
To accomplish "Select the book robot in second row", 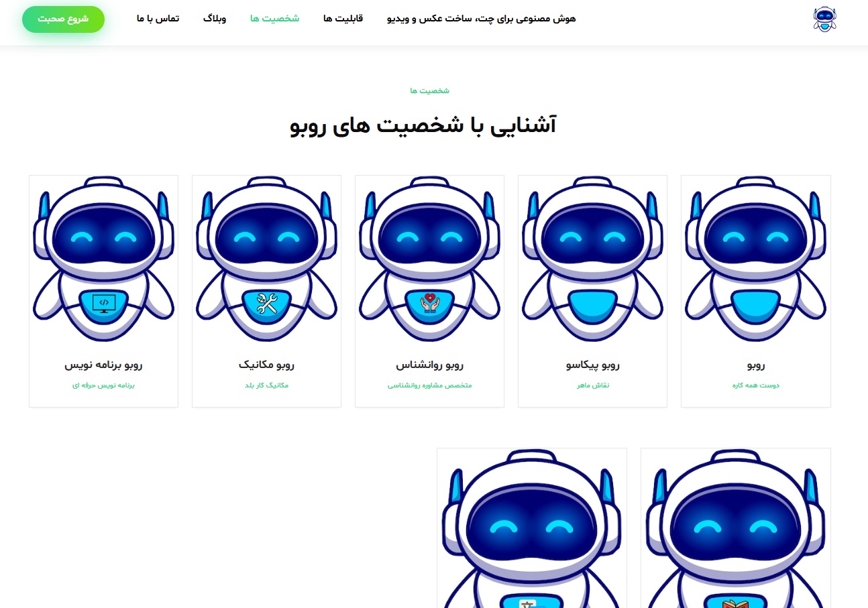I will (735, 530).
